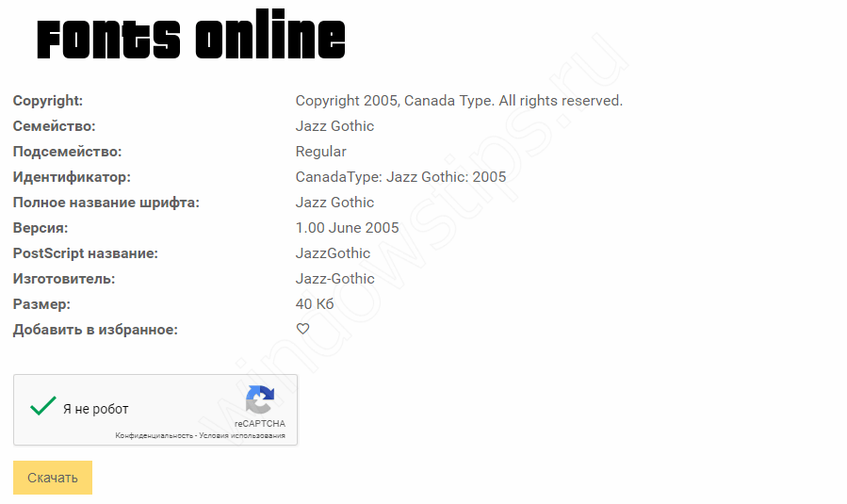Click version value '1.00 June 2005'
Screen dimensions: 847x504
pyautogui.click(x=347, y=227)
